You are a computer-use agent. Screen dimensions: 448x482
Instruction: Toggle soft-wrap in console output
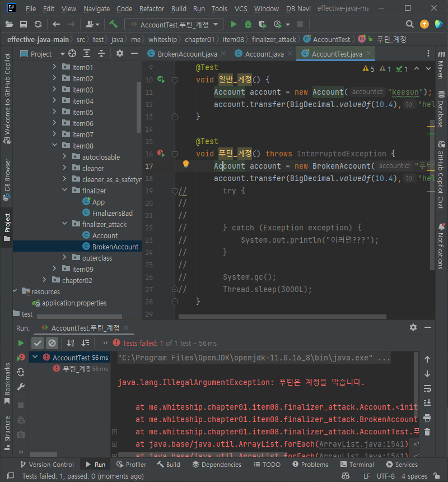coord(427,388)
